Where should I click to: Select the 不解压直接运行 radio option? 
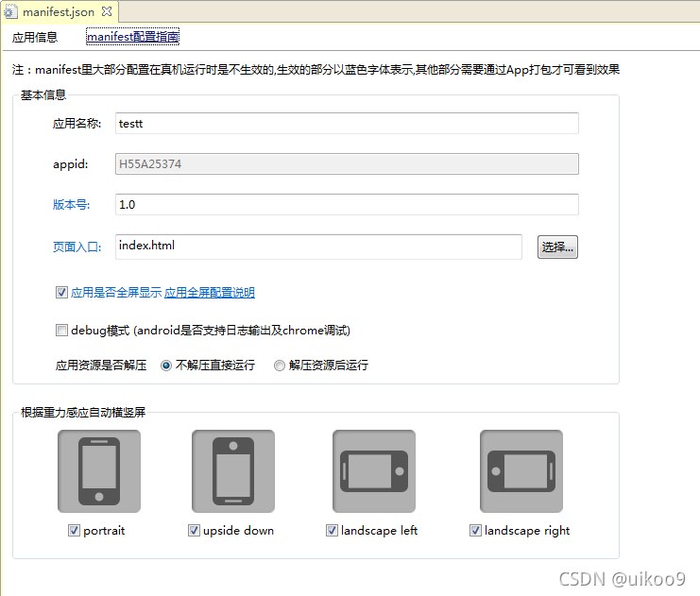click(166, 366)
